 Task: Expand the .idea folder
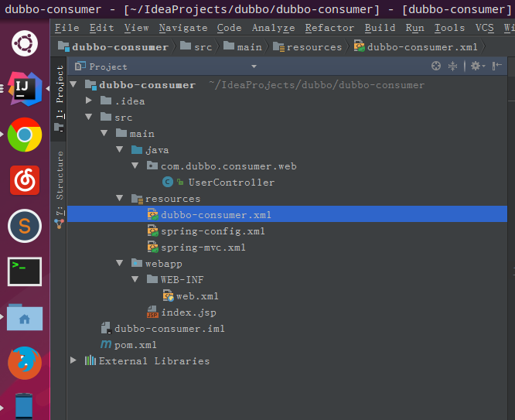[89, 101]
